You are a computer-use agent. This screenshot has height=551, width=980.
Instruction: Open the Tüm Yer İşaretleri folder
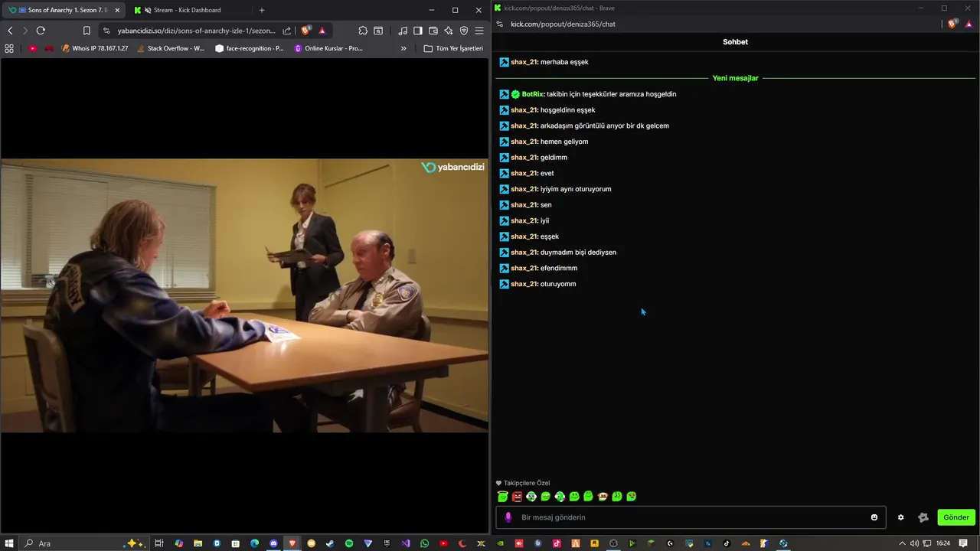click(x=453, y=48)
